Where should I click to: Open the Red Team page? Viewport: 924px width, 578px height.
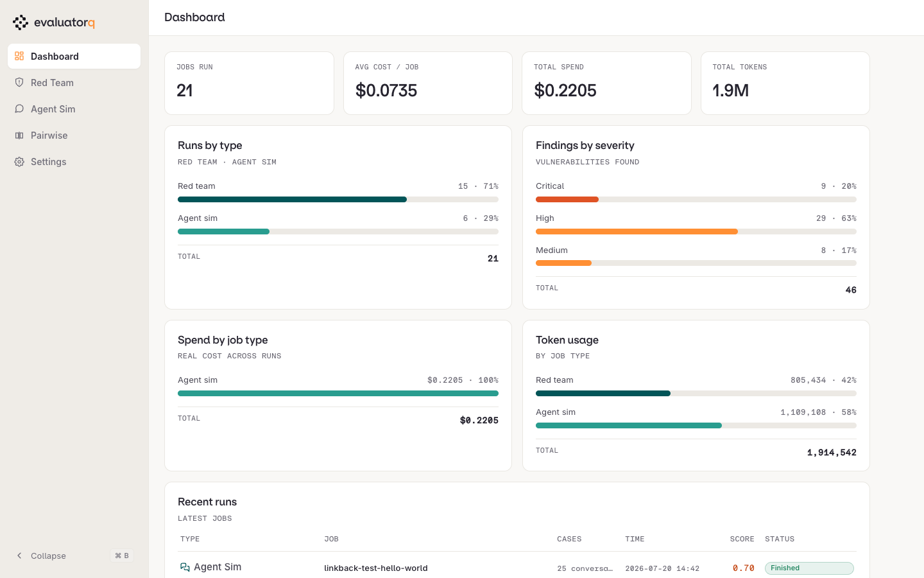click(x=74, y=83)
